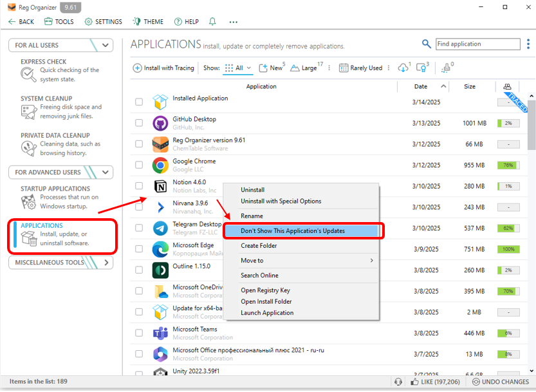
Task: Click the Microsoft Edge 100% usage bar
Action: [x=508, y=249]
